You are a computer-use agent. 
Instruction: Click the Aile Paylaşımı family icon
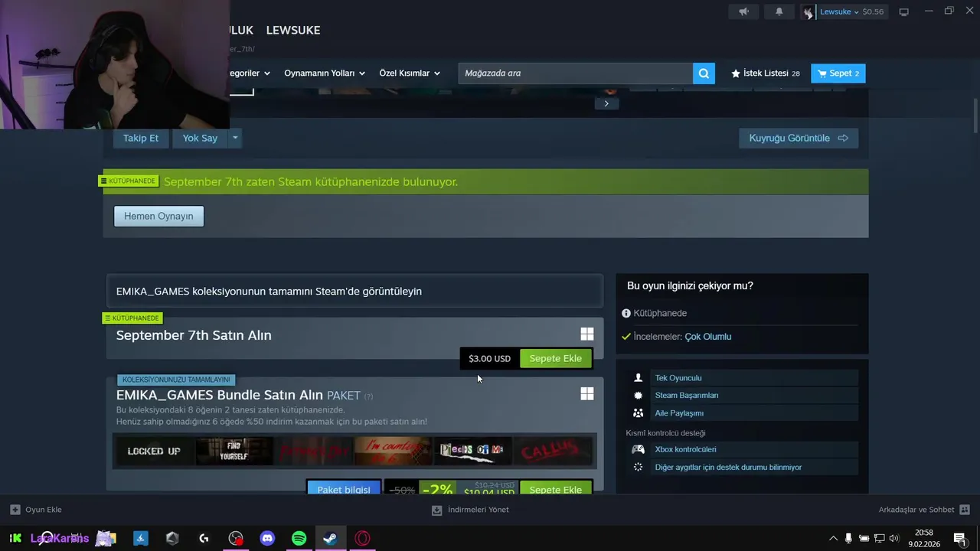638,413
